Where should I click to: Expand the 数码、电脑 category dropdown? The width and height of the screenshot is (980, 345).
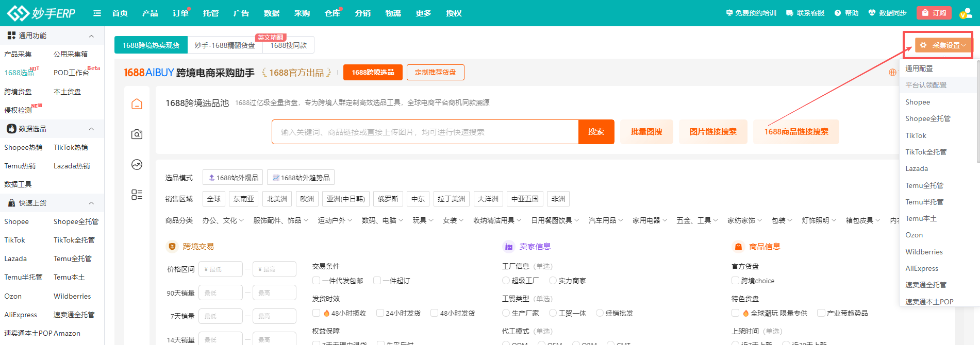tap(383, 220)
